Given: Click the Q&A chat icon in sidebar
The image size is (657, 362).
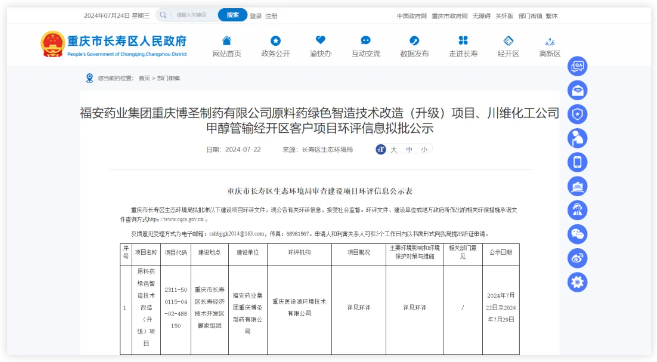Looking at the screenshot, I should point(577,66).
